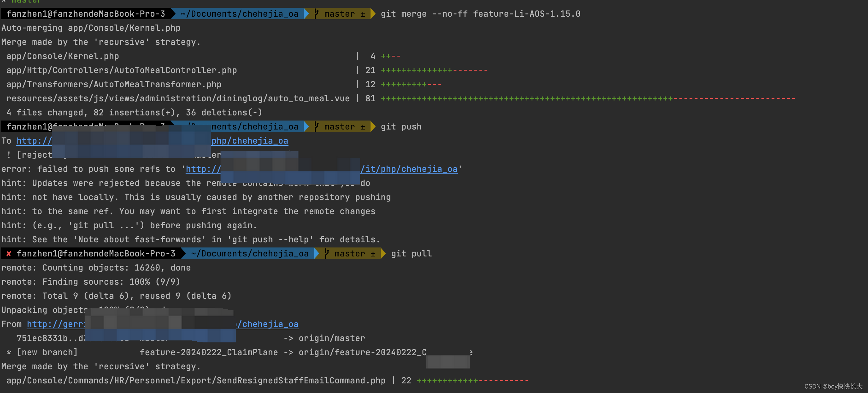Click the 'fanzhen1@fanzhendeMacBook-Pro-3' segment in the git pull prompt
This screenshot has width=868, height=393.
tap(96, 254)
